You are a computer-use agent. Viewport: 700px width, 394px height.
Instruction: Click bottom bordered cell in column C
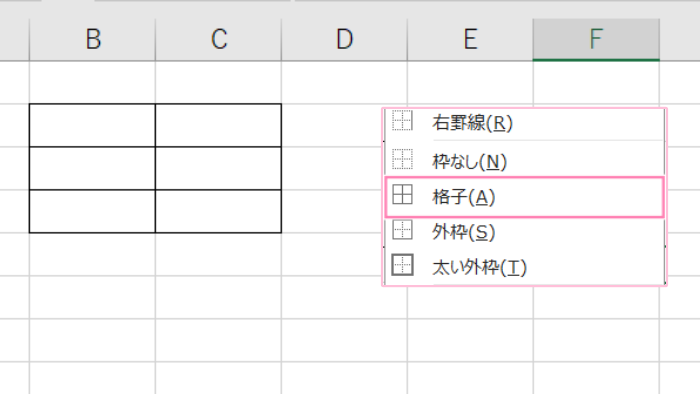(218, 211)
